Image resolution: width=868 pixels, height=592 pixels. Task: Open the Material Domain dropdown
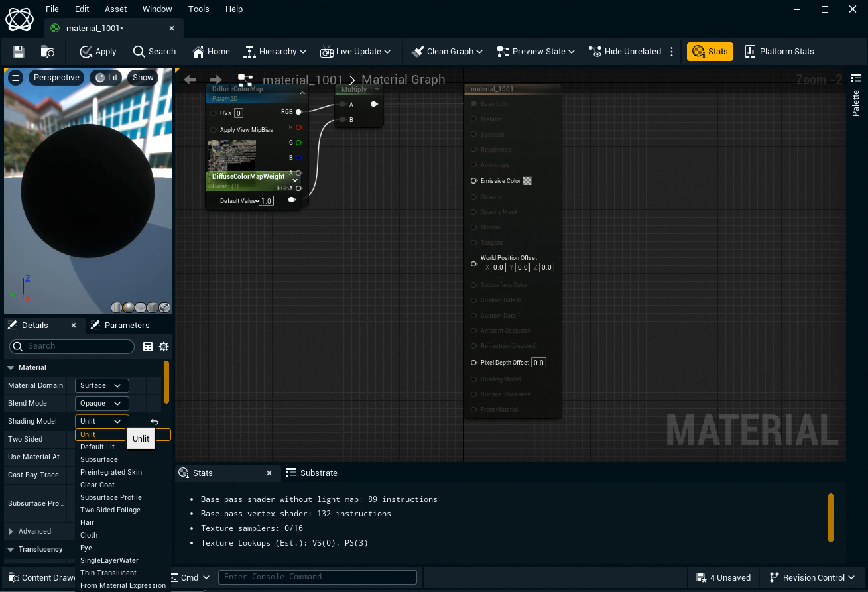click(101, 385)
